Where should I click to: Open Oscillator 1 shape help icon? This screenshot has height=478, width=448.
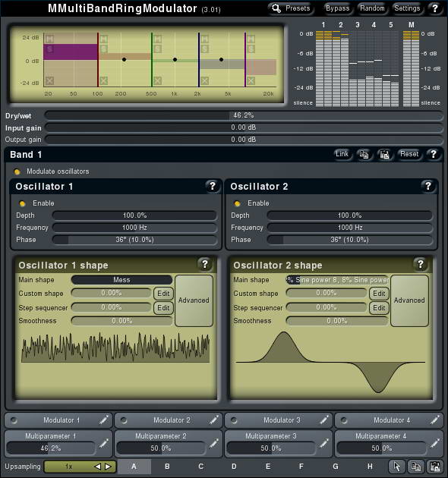[x=205, y=264]
